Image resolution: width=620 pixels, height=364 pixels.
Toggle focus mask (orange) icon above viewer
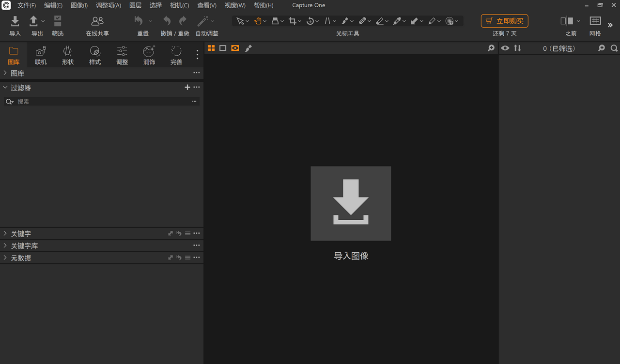point(235,48)
